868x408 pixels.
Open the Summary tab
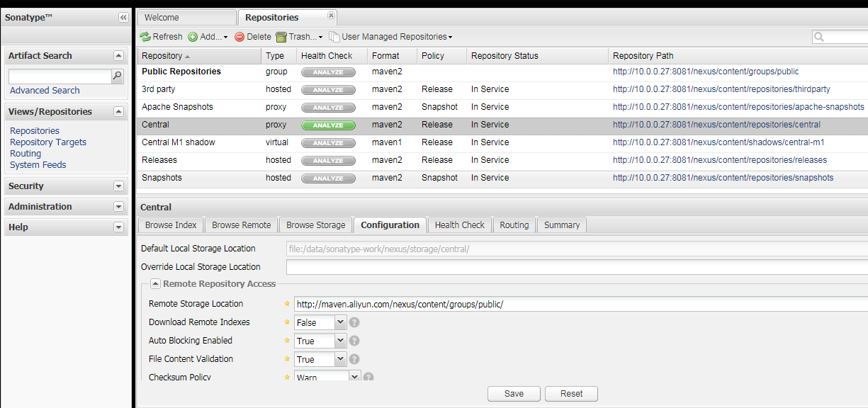562,225
